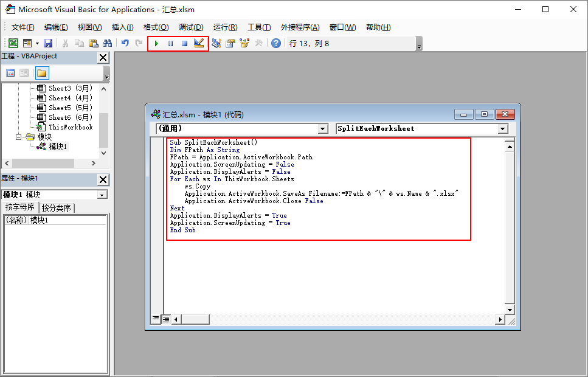This screenshot has width=588, height=377.
Task: Open Object Browser toolbar icon
Action: click(244, 43)
